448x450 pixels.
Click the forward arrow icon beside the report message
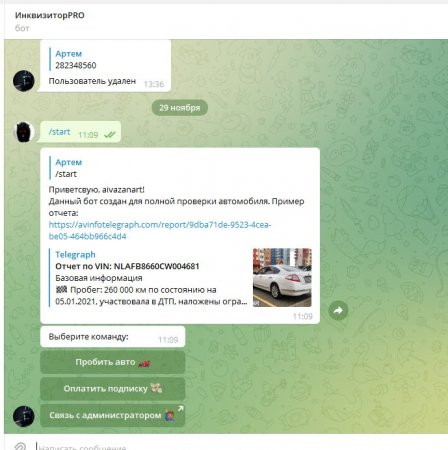click(338, 310)
